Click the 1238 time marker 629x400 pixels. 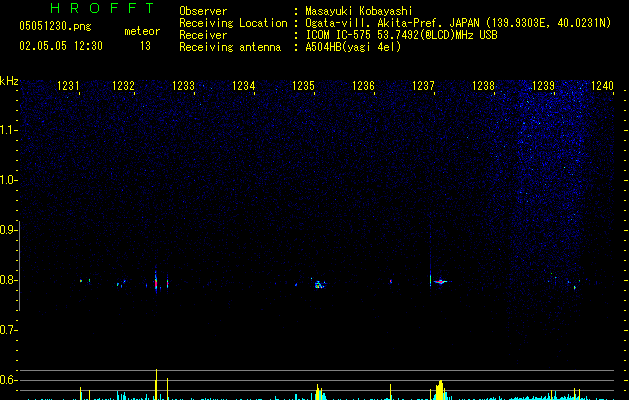pyautogui.click(x=483, y=86)
